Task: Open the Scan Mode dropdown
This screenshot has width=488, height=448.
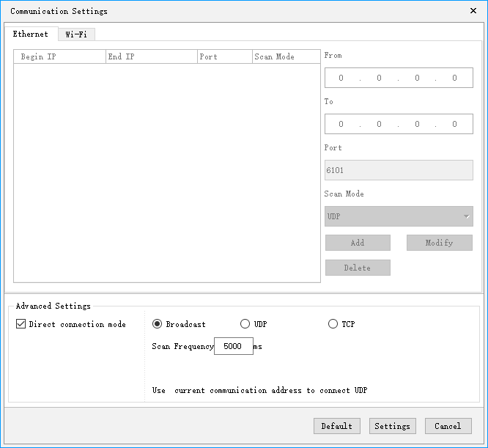Action: [399, 216]
